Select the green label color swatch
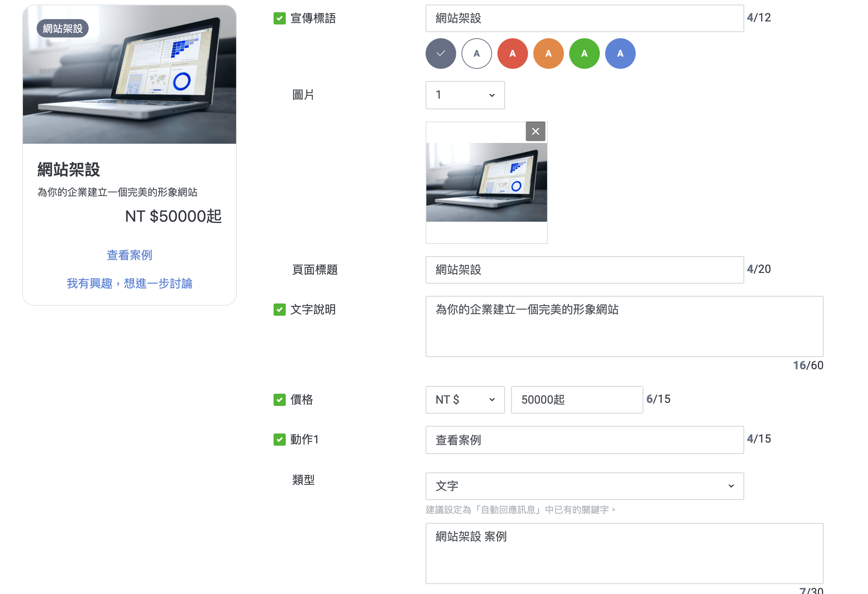868x594 pixels. (585, 54)
